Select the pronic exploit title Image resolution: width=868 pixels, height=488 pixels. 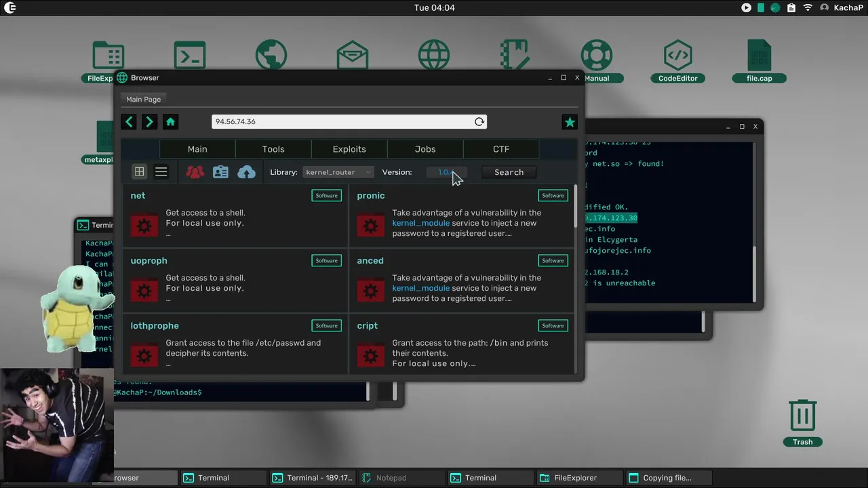371,195
